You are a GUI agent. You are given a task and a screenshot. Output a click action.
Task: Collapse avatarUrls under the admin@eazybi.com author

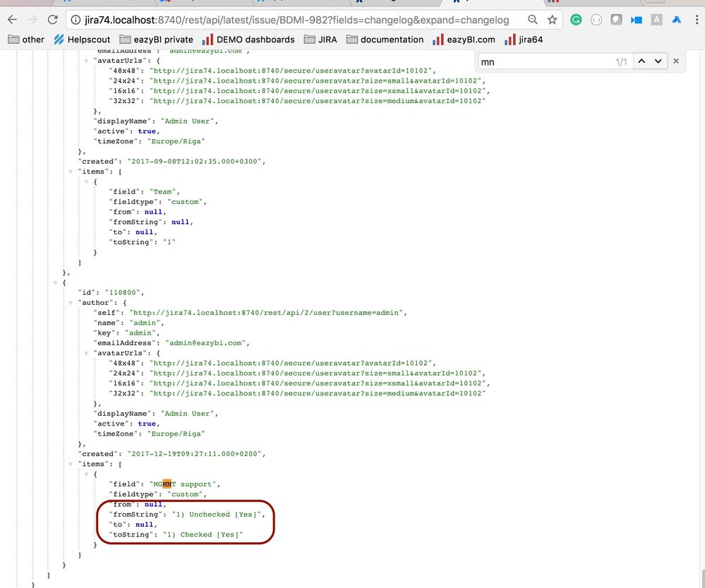[86, 353]
